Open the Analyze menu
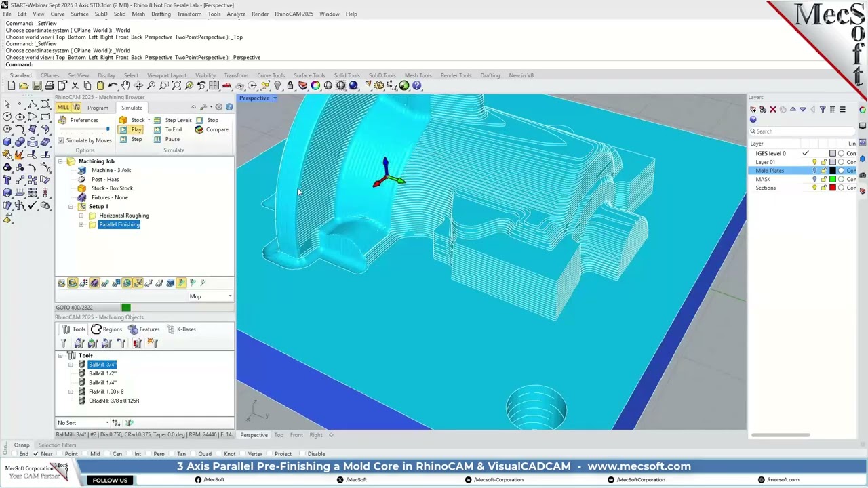This screenshot has height=488, width=868. click(236, 14)
